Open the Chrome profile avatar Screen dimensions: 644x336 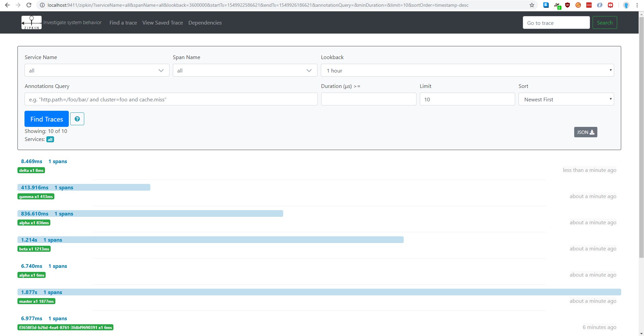[626, 5]
